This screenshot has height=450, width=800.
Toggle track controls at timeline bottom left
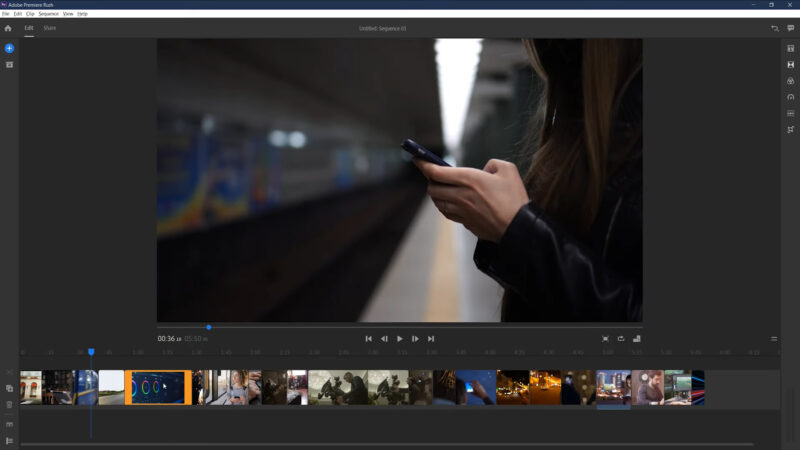click(9, 440)
